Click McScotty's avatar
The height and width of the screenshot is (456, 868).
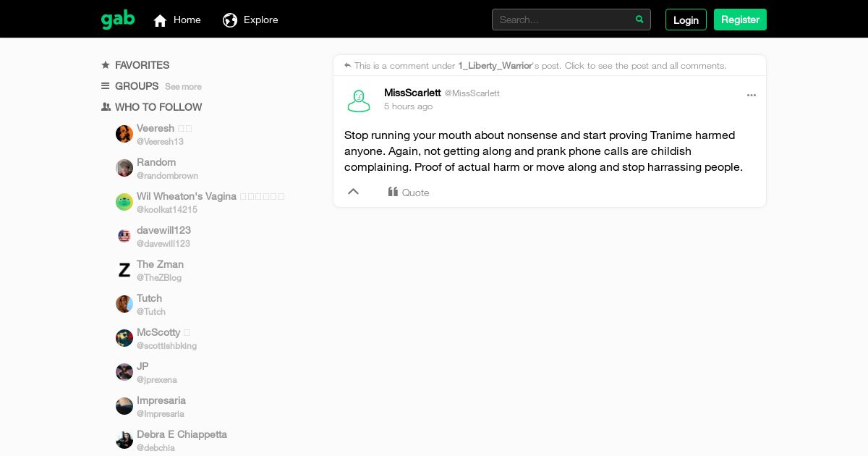[x=124, y=338]
